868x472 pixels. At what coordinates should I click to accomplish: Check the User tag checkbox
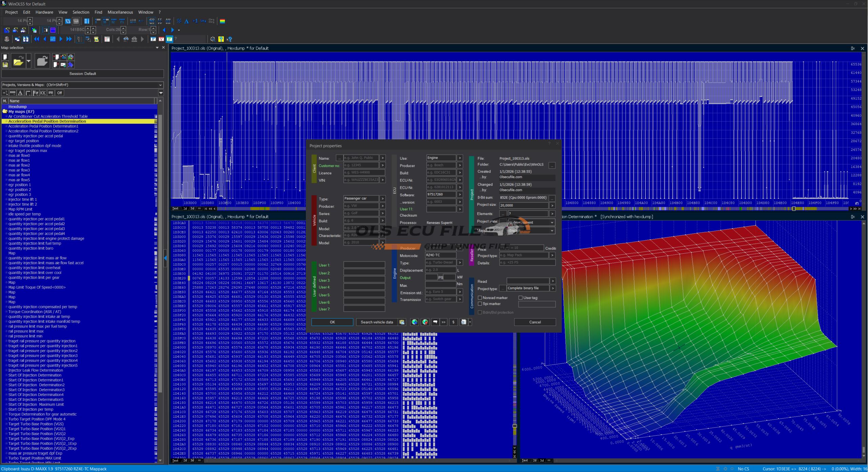tap(520, 298)
